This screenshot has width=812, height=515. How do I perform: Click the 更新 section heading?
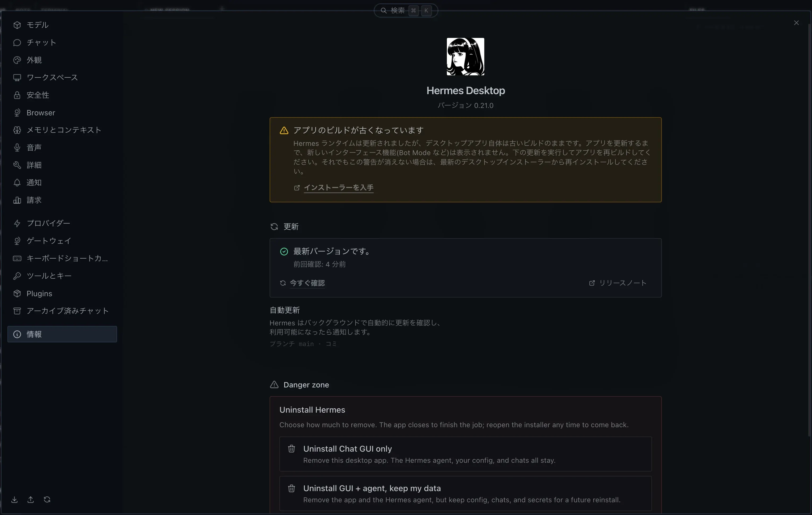[x=291, y=226]
